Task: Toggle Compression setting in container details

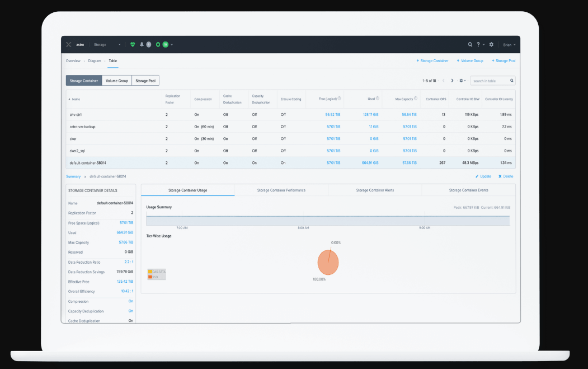Action: (130, 301)
